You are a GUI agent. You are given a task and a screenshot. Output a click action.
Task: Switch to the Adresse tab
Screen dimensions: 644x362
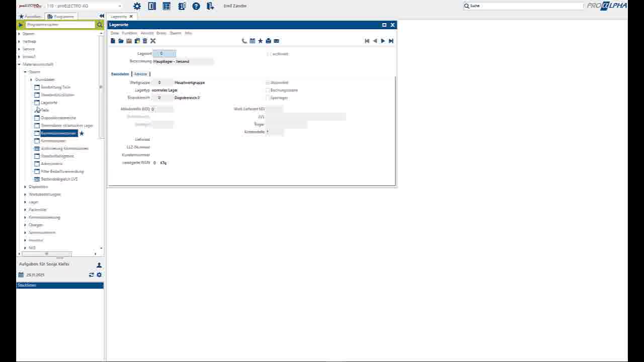click(x=140, y=74)
